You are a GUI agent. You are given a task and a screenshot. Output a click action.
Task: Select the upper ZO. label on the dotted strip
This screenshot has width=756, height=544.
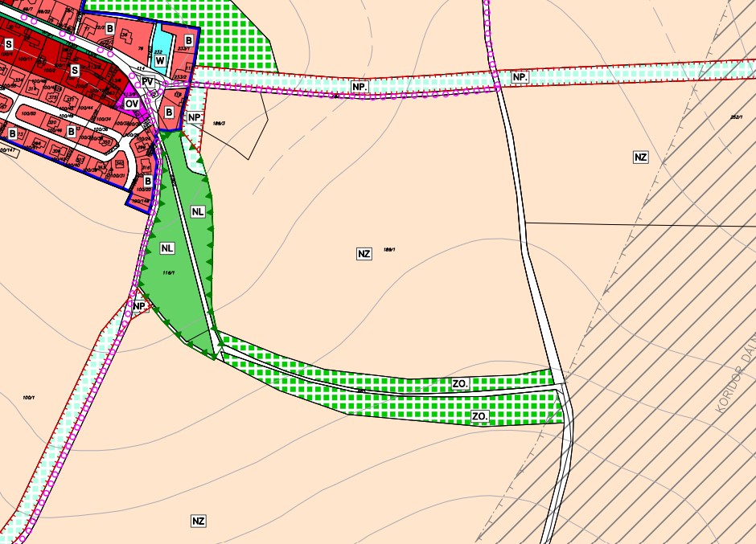(460, 385)
